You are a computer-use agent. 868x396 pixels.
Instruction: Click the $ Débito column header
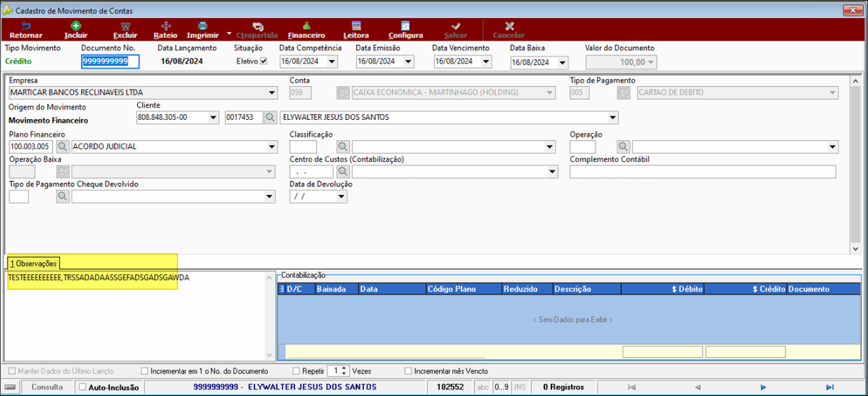click(662, 289)
